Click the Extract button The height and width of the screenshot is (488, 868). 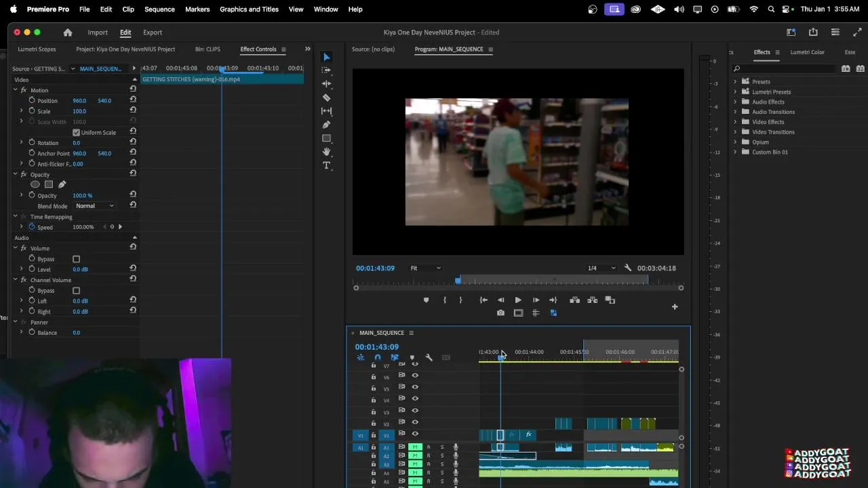pyautogui.click(x=592, y=300)
